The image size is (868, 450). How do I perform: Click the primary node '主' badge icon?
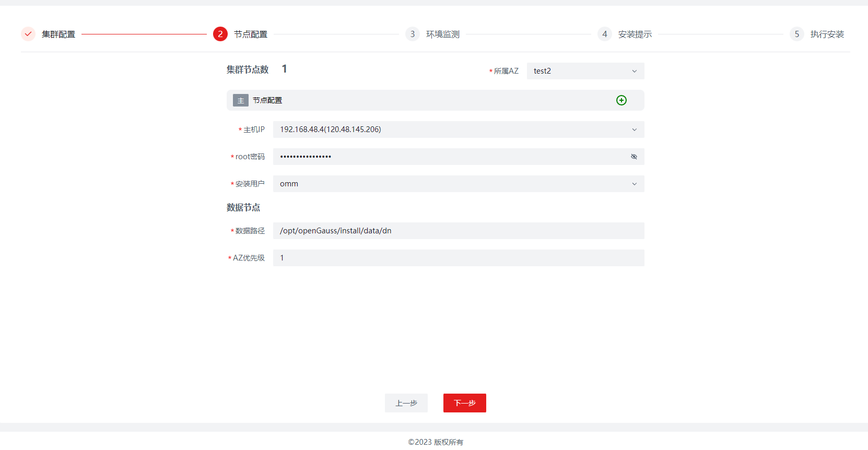pos(240,101)
